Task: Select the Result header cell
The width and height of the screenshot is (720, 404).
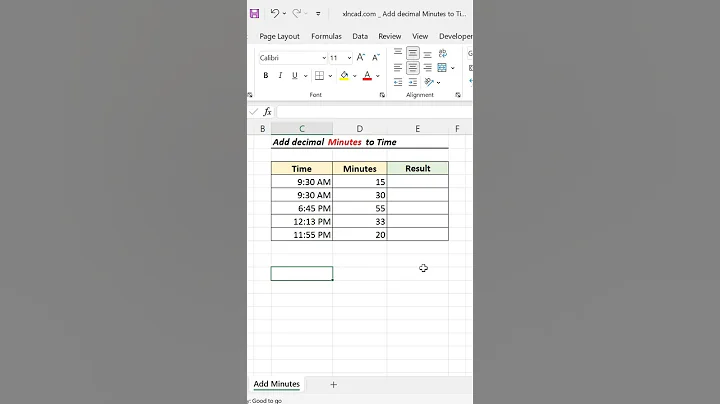Action: (x=418, y=168)
